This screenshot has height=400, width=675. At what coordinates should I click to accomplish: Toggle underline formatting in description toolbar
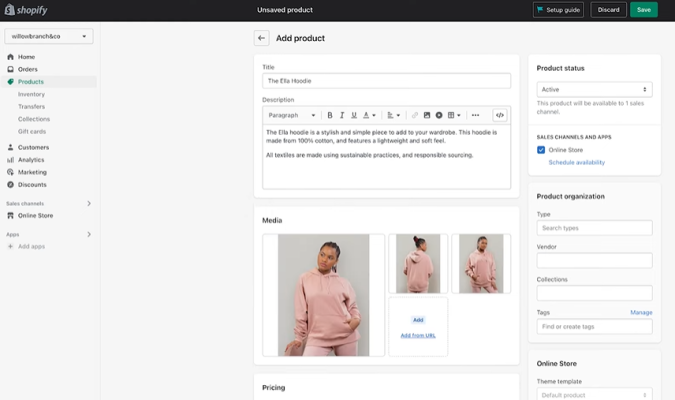(354, 115)
